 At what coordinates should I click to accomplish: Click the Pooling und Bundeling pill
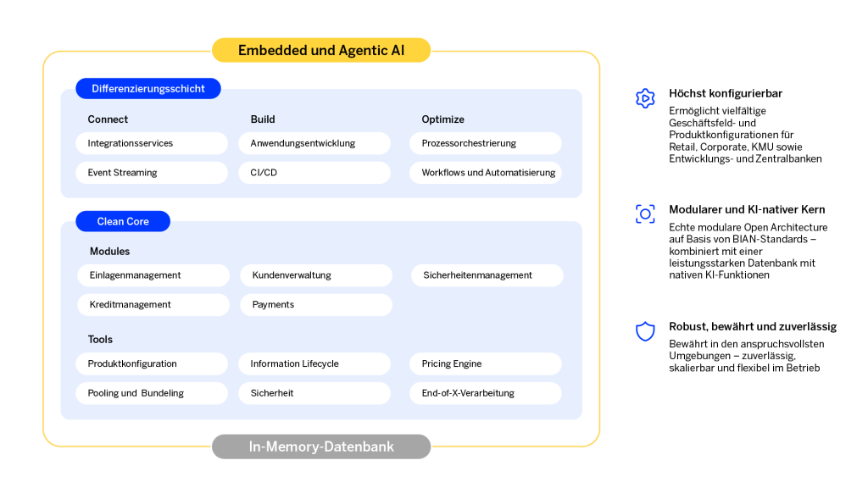152,393
